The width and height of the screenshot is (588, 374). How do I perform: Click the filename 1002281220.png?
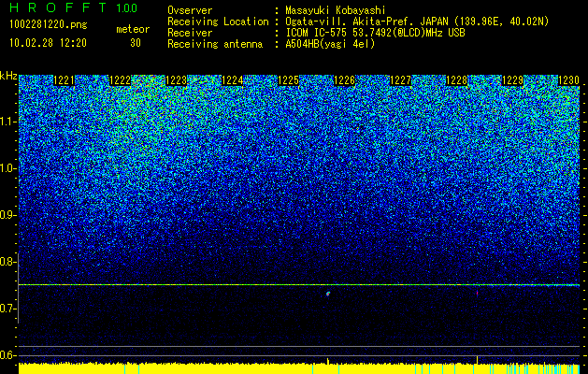(x=49, y=25)
